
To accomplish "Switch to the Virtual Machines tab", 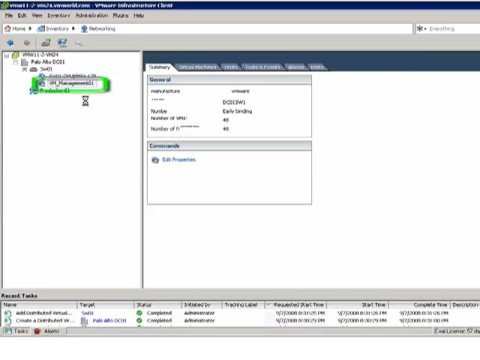I will [198, 67].
